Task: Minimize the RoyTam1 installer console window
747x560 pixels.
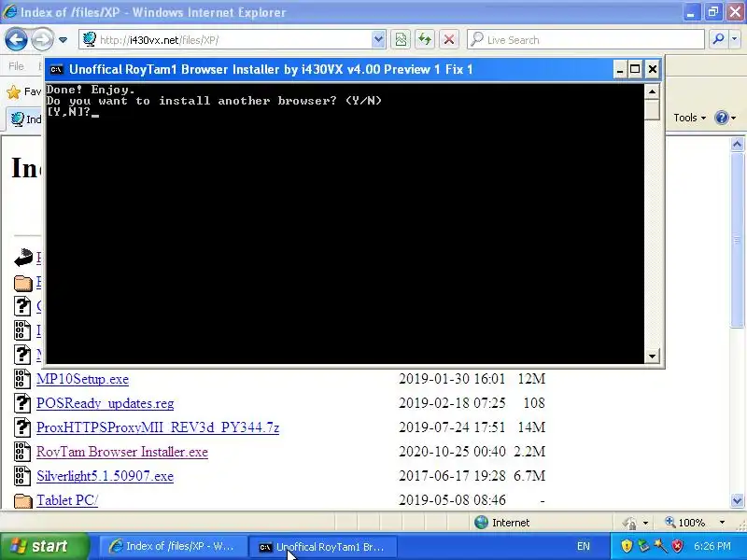Action: point(619,69)
